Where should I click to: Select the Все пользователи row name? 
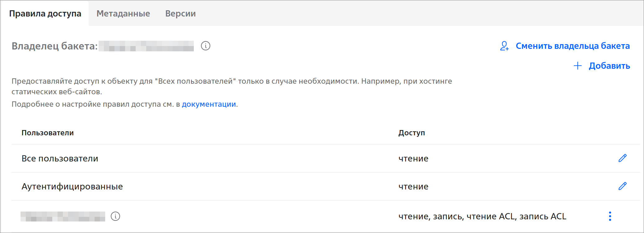[60, 159]
